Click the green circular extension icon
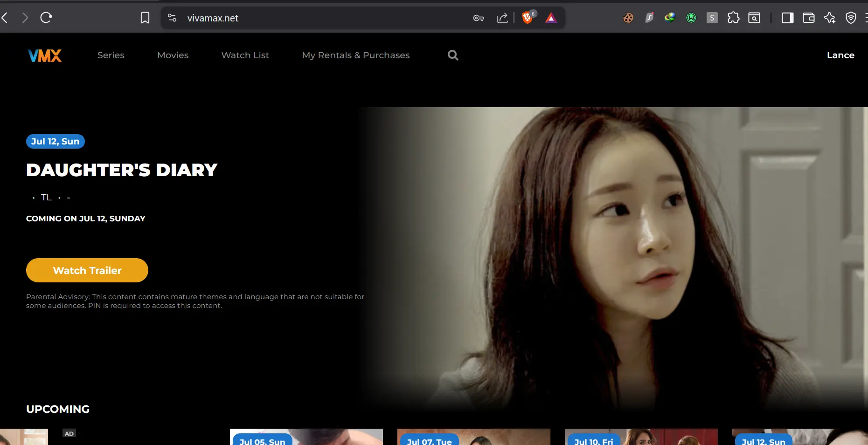The image size is (868, 445). (x=691, y=18)
